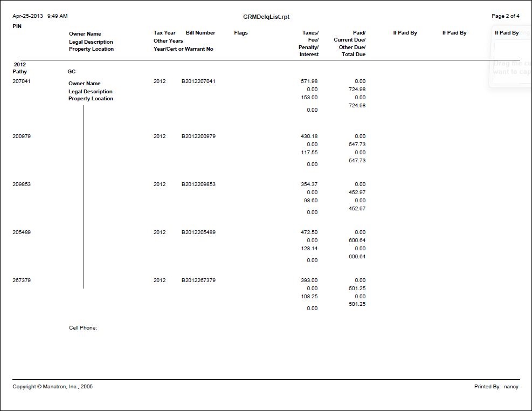Viewport: 532px width, 411px height.
Task: Click the Interest header label
Action: click(x=309, y=54)
